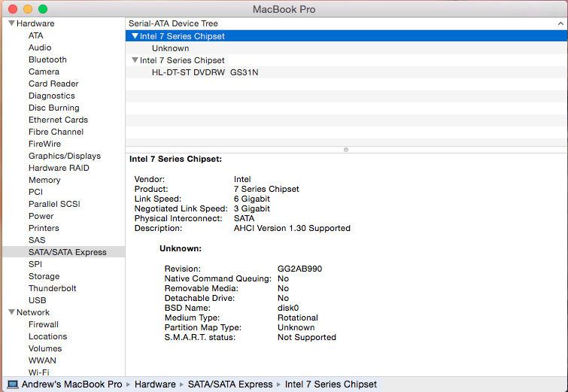Screen dimensions: 568x392
Task: Select Volumes under Network
Action: pos(45,348)
